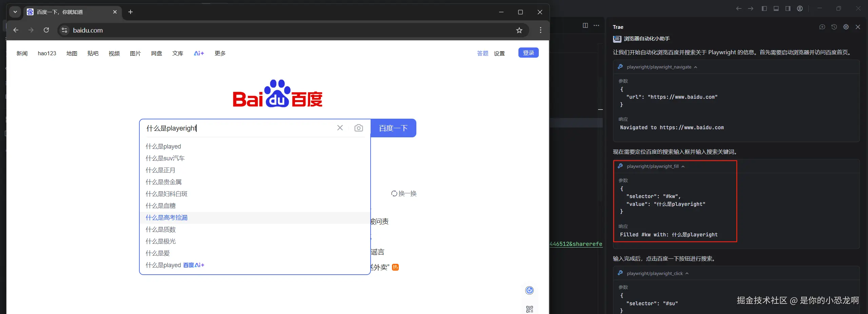Click the 浏览器自动化小助手 agent icon
Screen dimensions: 868x314
617,39
